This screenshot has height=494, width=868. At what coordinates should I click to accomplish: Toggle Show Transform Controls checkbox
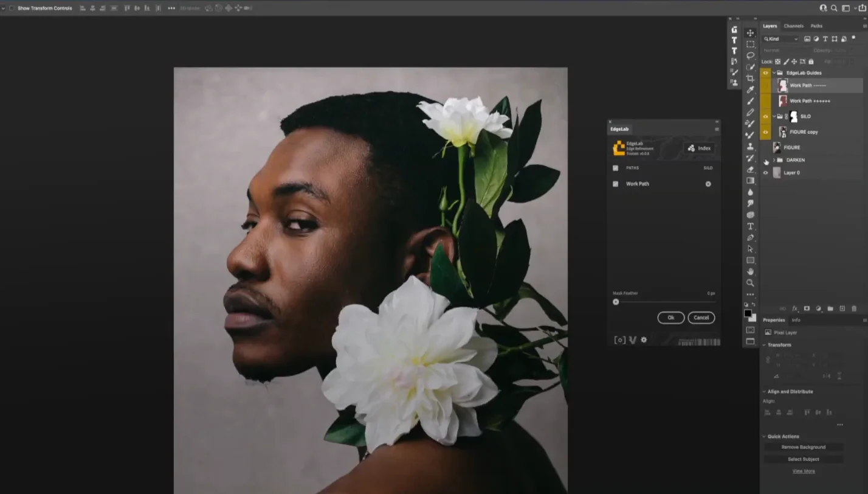(12, 8)
